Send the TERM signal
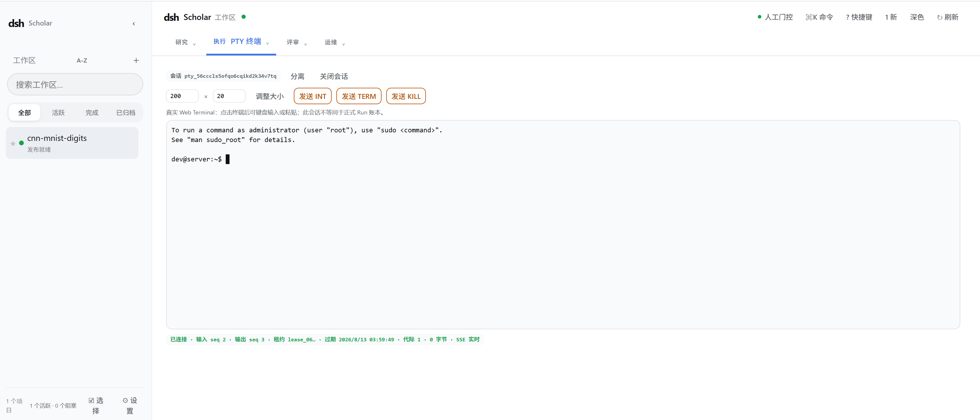 (358, 96)
